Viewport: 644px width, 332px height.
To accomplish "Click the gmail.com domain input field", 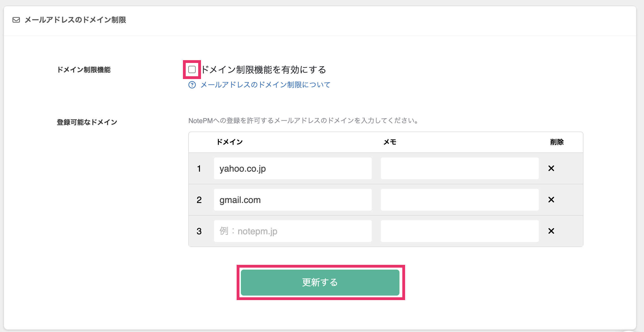I will pyautogui.click(x=293, y=200).
